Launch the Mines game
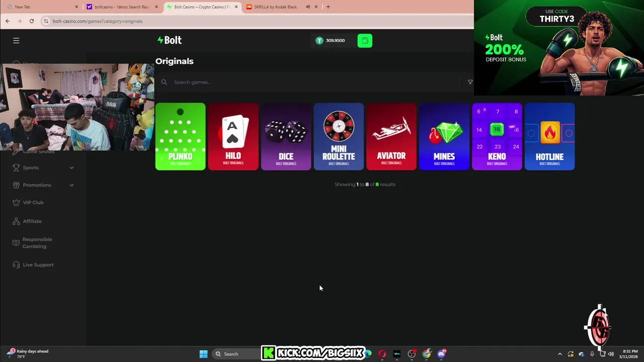The height and width of the screenshot is (362, 644). (444, 137)
